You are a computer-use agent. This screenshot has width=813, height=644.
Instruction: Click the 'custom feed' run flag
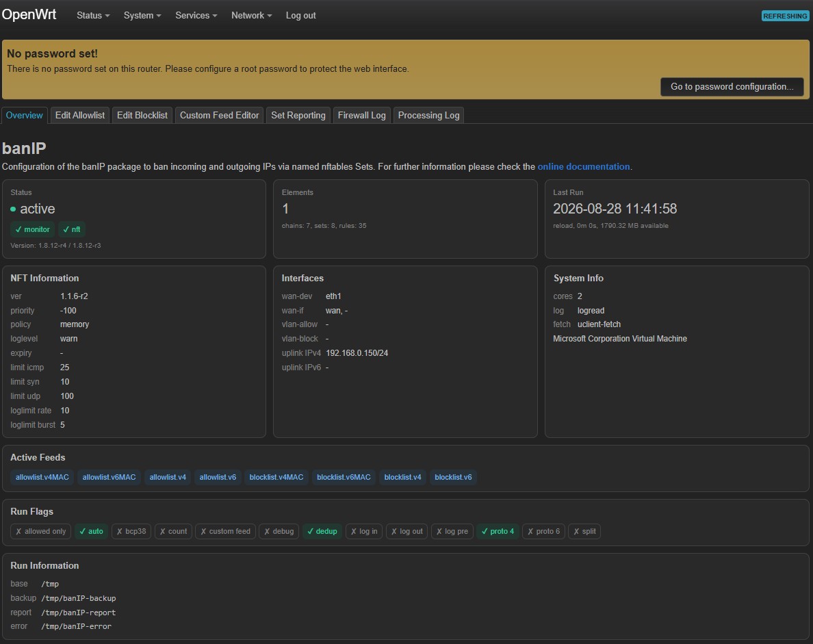[226, 531]
